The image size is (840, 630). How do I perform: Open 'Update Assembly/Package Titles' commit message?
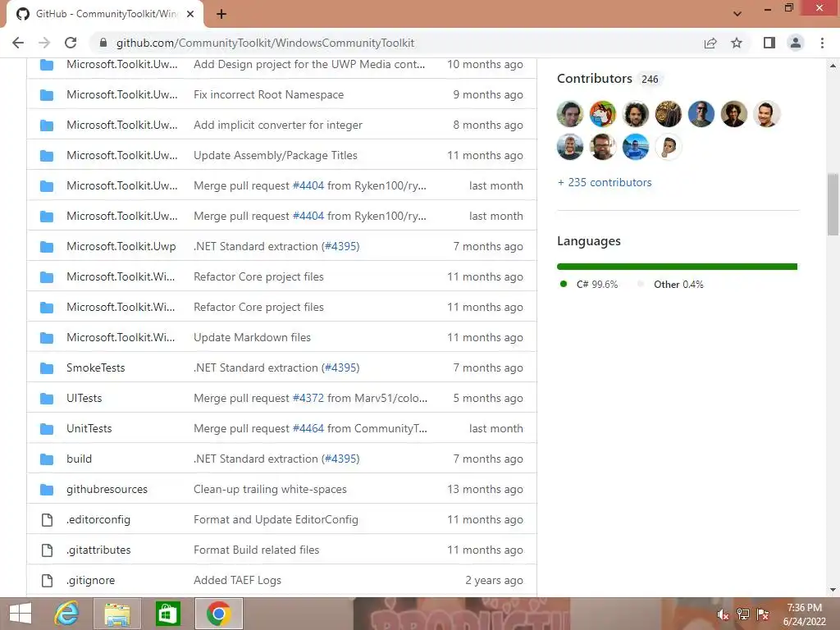276,155
